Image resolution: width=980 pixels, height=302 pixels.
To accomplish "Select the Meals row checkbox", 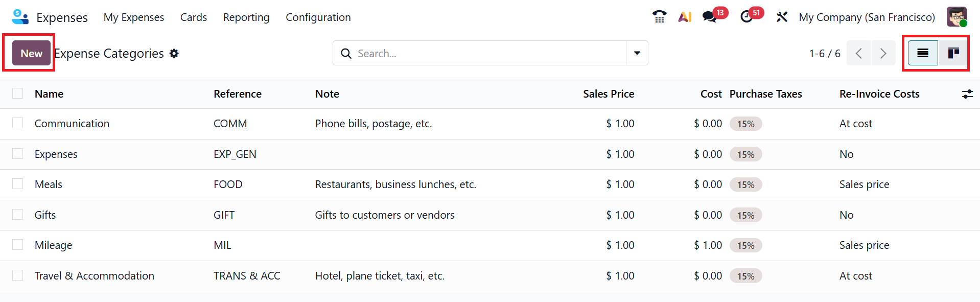I will [x=18, y=184].
